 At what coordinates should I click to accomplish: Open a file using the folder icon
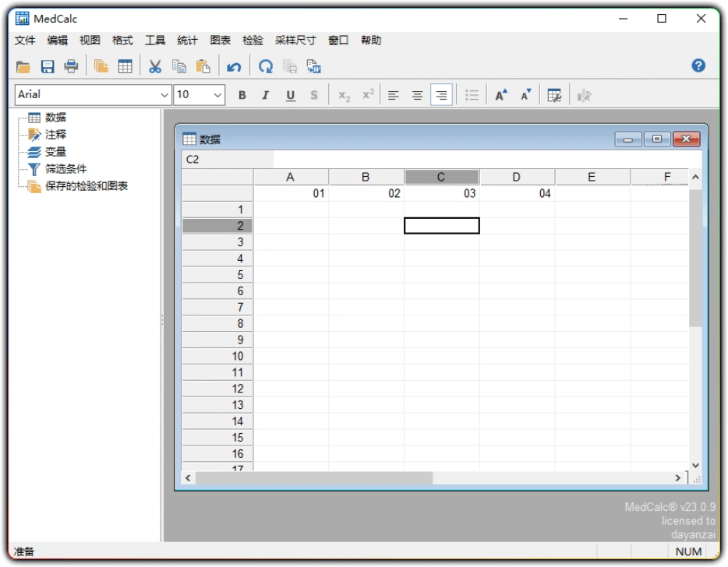click(23, 66)
